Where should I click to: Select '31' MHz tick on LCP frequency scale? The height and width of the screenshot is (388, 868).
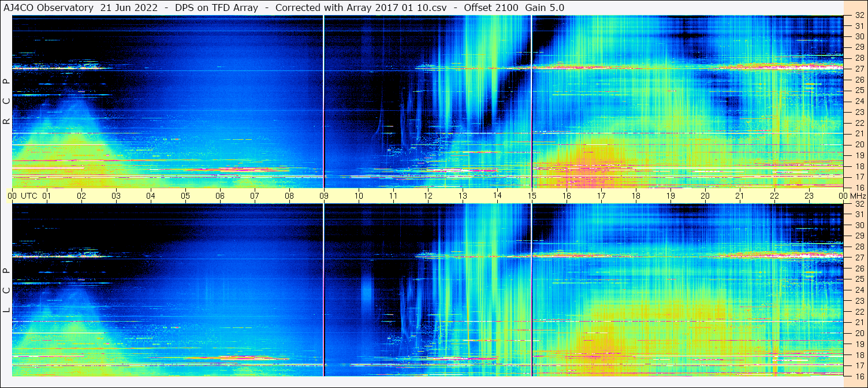[x=859, y=214]
